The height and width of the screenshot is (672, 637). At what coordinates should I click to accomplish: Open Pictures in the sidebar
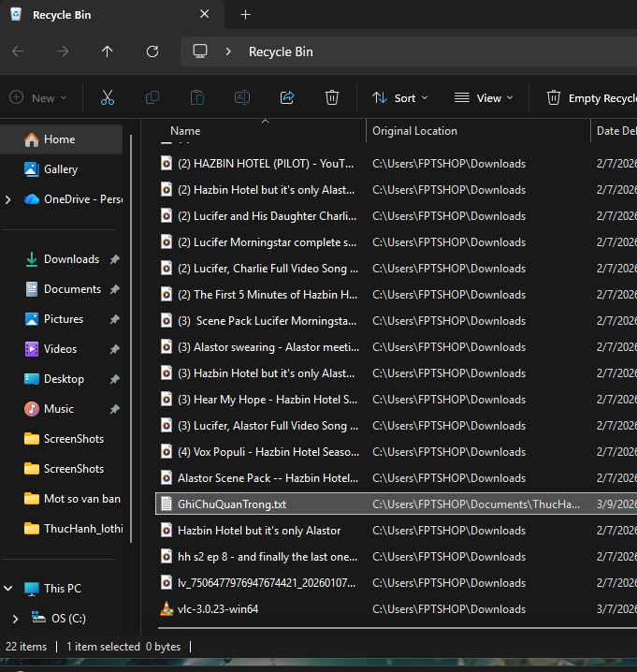click(x=61, y=319)
